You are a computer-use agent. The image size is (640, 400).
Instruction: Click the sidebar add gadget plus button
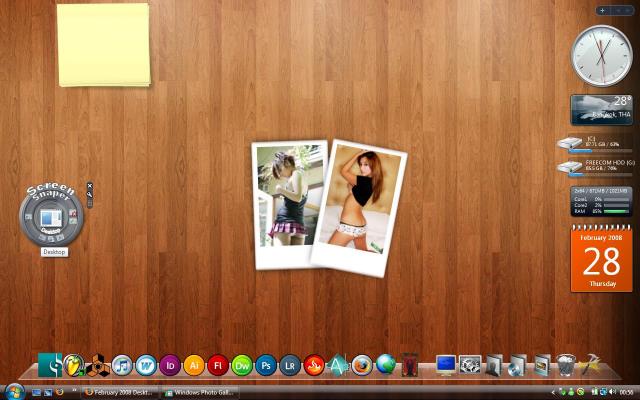click(x=602, y=11)
